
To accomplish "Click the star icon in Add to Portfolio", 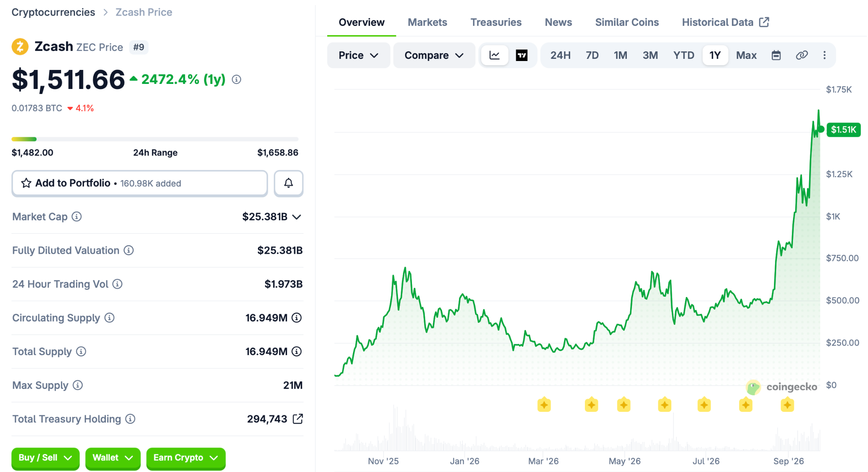I will tap(26, 183).
